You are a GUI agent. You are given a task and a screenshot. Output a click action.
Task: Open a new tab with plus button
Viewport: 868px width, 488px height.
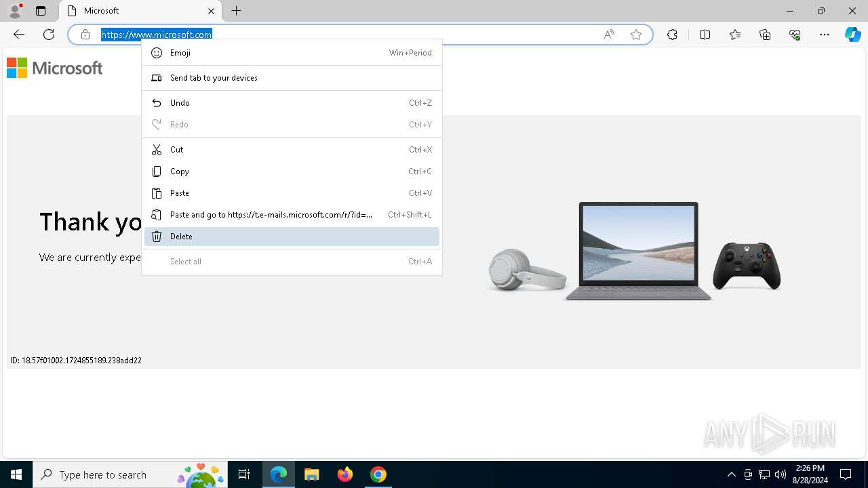[x=236, y=11]
